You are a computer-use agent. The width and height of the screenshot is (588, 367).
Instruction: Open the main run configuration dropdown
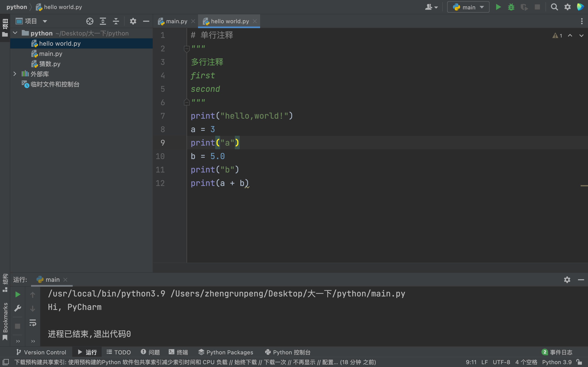(468, 7)
